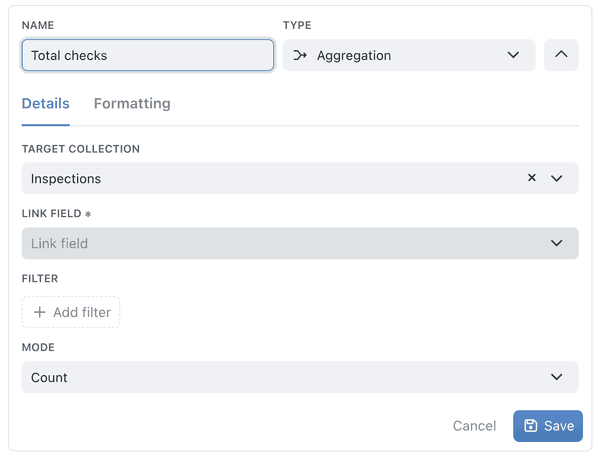This screenshot has width=600, height=459.
Task: Switch to the Formatting tab
Action: [132, 104]
